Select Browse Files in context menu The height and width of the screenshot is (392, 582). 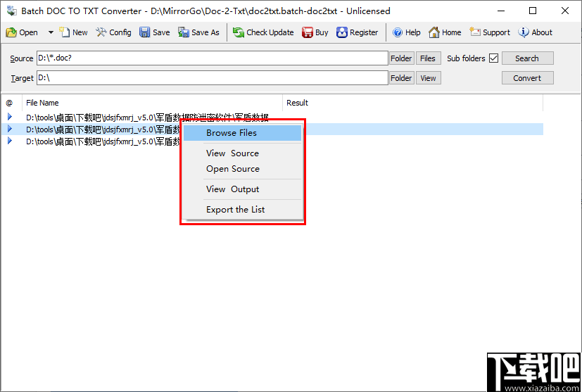(242, 133)
